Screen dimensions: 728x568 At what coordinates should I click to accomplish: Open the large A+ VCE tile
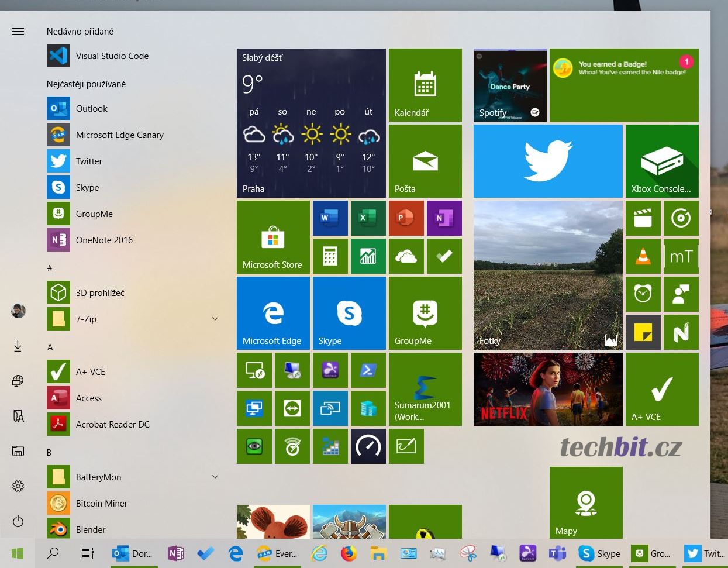pyautogui.click(x=662, y=390)
